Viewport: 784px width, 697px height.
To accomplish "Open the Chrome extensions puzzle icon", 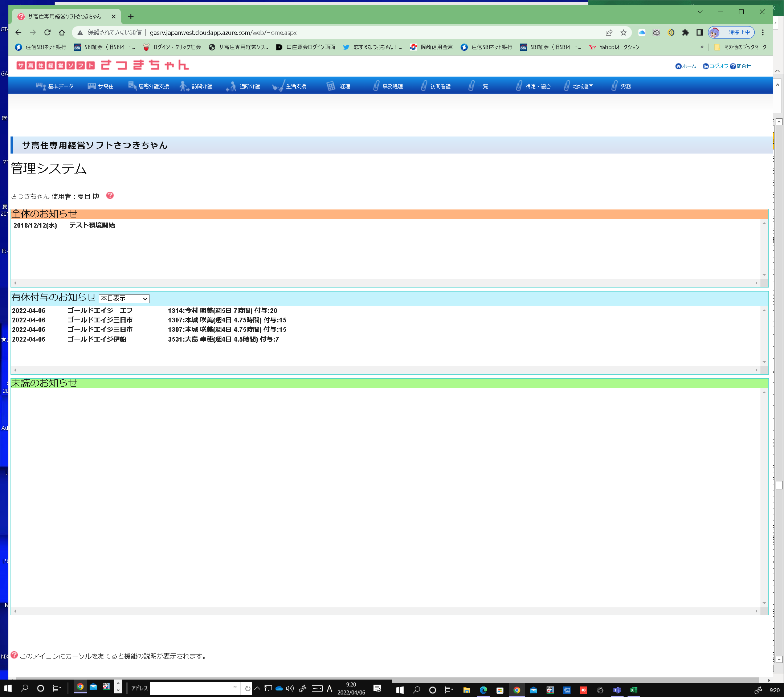I will coord(685,33).
